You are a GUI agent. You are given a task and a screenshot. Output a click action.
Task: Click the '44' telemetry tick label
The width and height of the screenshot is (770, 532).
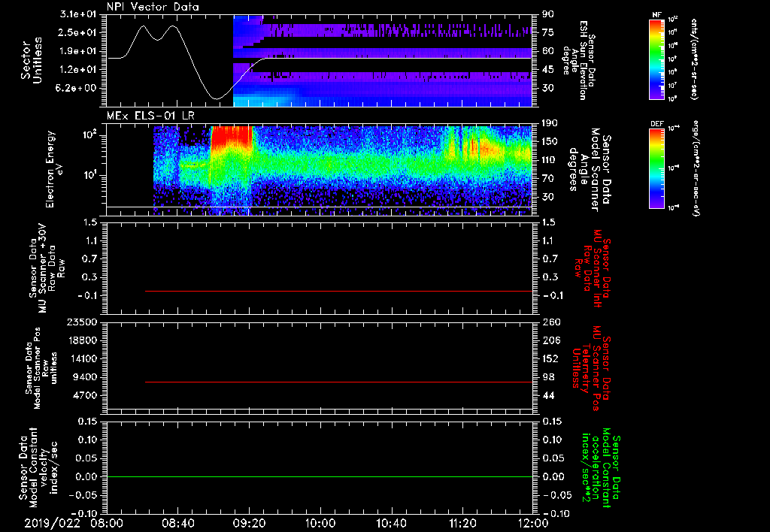click(x=548, y=395)
